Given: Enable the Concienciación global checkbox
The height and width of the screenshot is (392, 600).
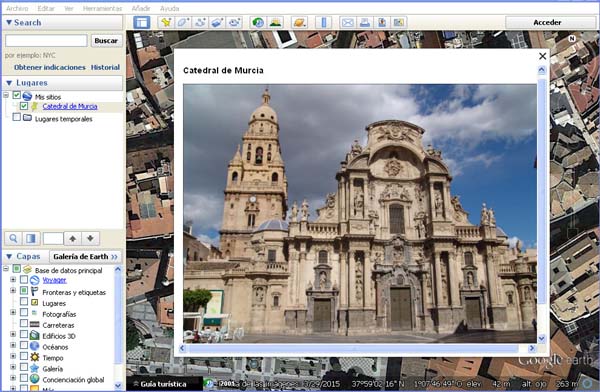Looking at the screenshot, I should tap(24, 379).
